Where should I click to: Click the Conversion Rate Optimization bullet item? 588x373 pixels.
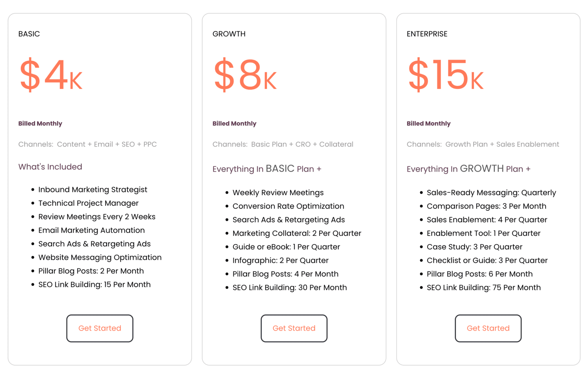pyautogui.click(x=289, y=206)
